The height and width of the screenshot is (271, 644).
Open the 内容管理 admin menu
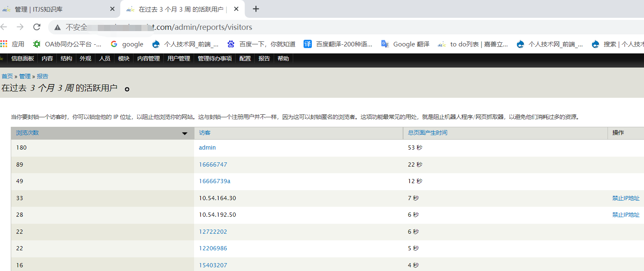[148, 59]
